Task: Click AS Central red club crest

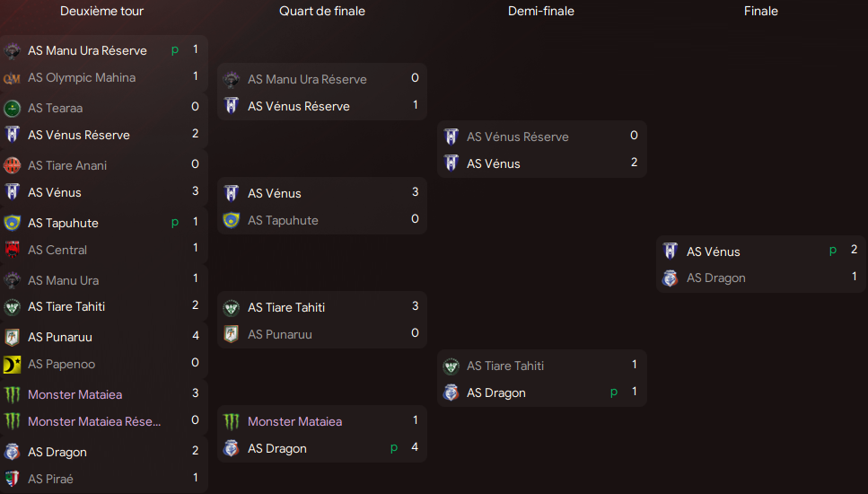Action: 12,250
